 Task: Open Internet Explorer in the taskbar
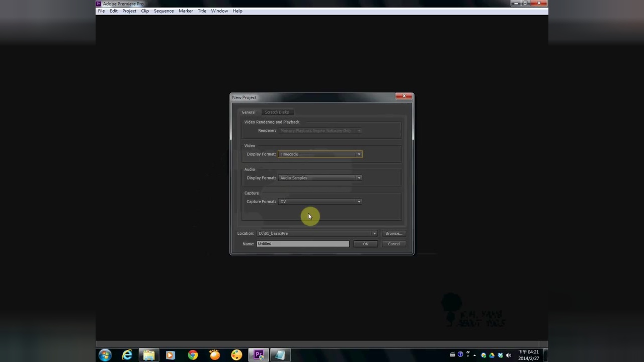(x=127, y=355)
